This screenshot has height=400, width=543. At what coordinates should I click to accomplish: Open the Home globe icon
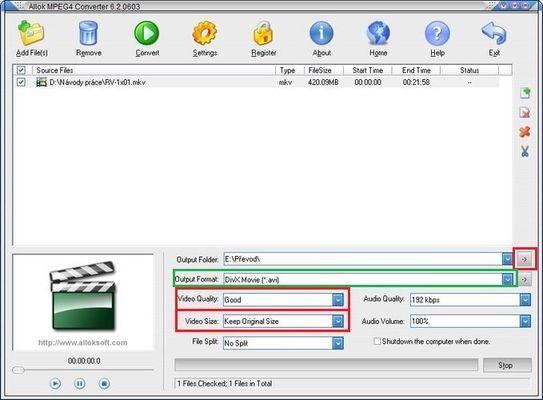pos(378,33)
